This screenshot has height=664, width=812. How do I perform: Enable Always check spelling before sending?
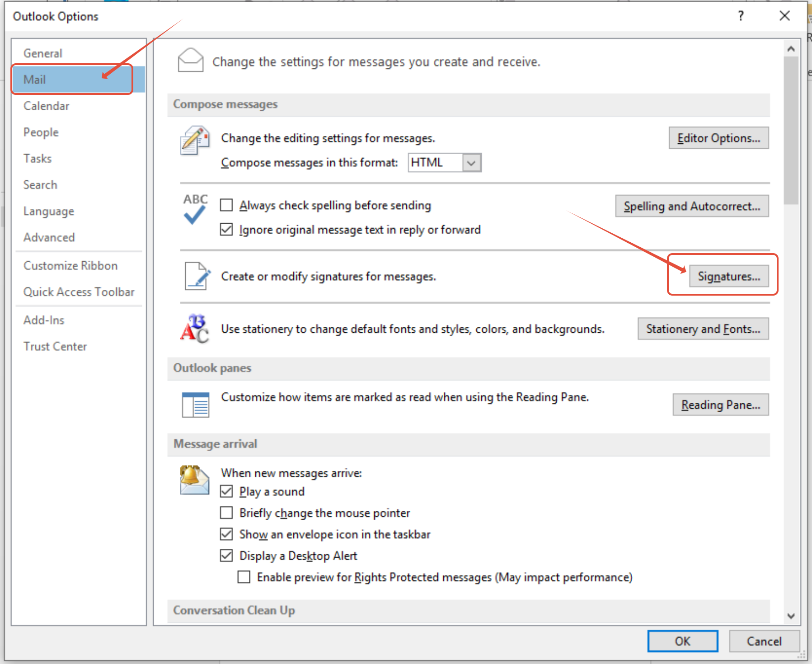point(226,205)
